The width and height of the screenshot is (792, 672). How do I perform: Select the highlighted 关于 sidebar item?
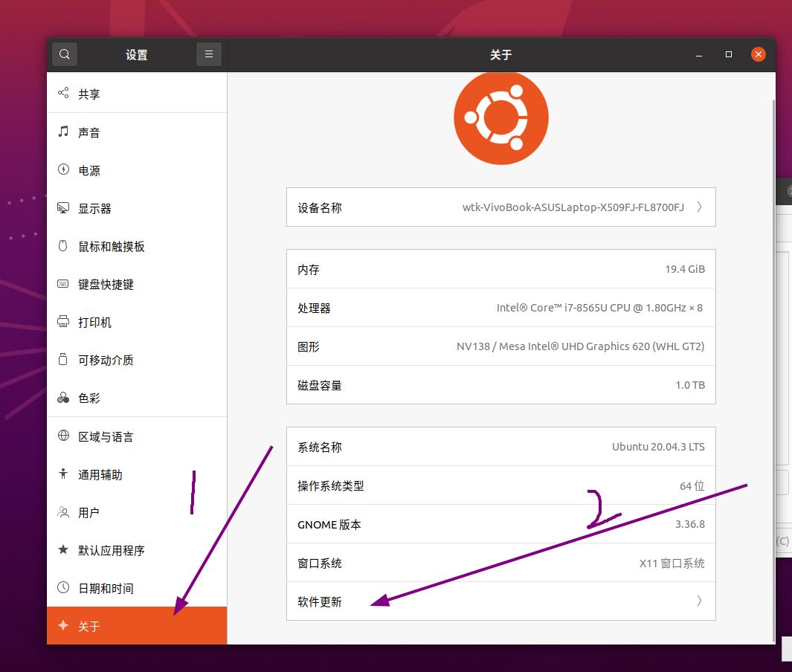point(137,626)
